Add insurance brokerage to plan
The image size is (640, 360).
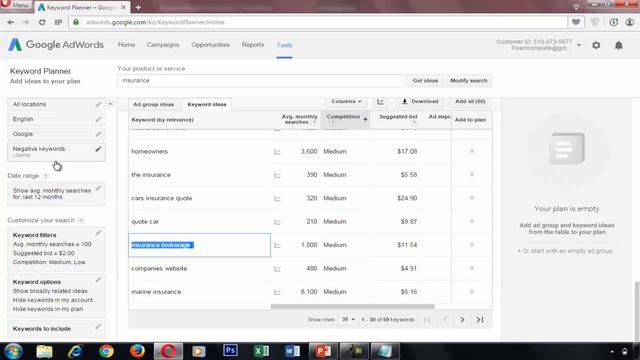471,244
